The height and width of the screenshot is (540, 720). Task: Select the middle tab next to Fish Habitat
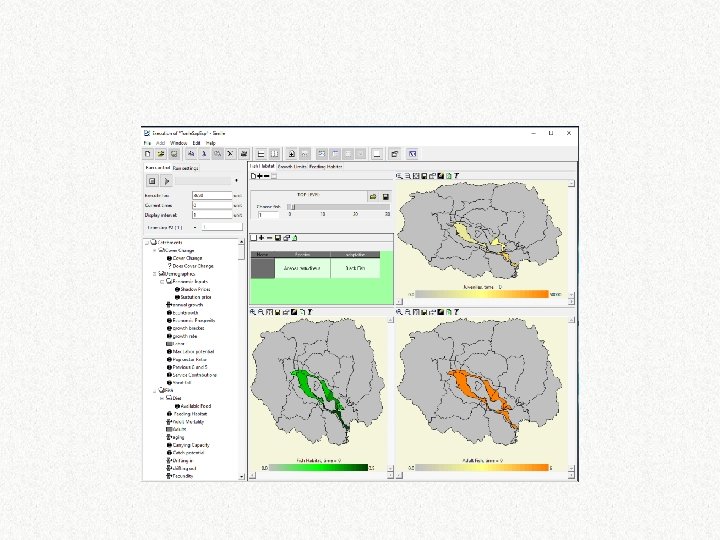(292, 166)
